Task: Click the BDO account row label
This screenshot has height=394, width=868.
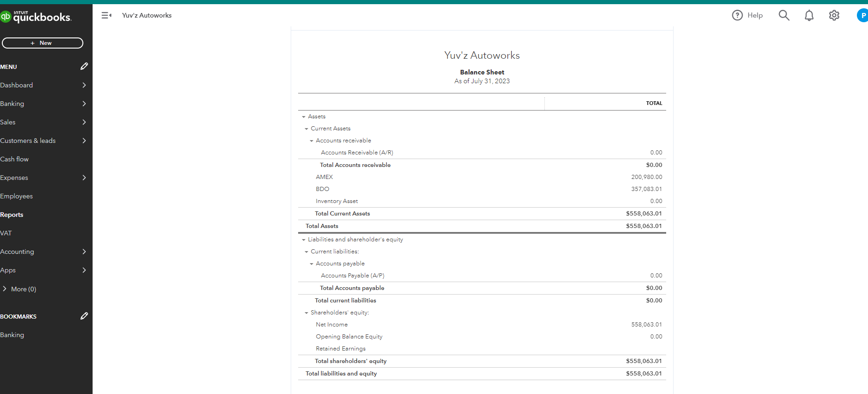Action: (x=322, y=189)
